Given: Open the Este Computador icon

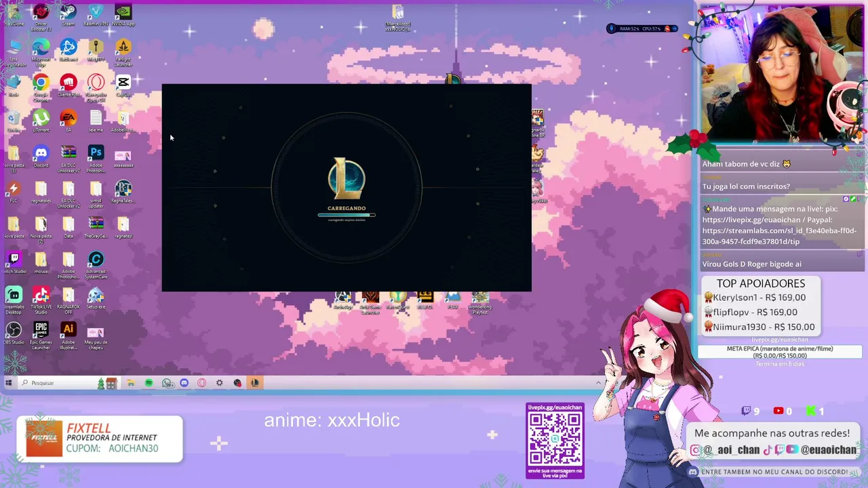Looking at the screenshot, I should pyautogui.click(x=14, y=53).
